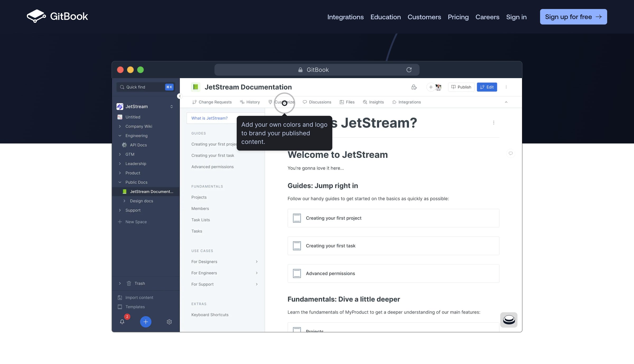Viewport: 634px width, 364px height.
Task: Click the Sign up for free button
Action: click(573, 17)
